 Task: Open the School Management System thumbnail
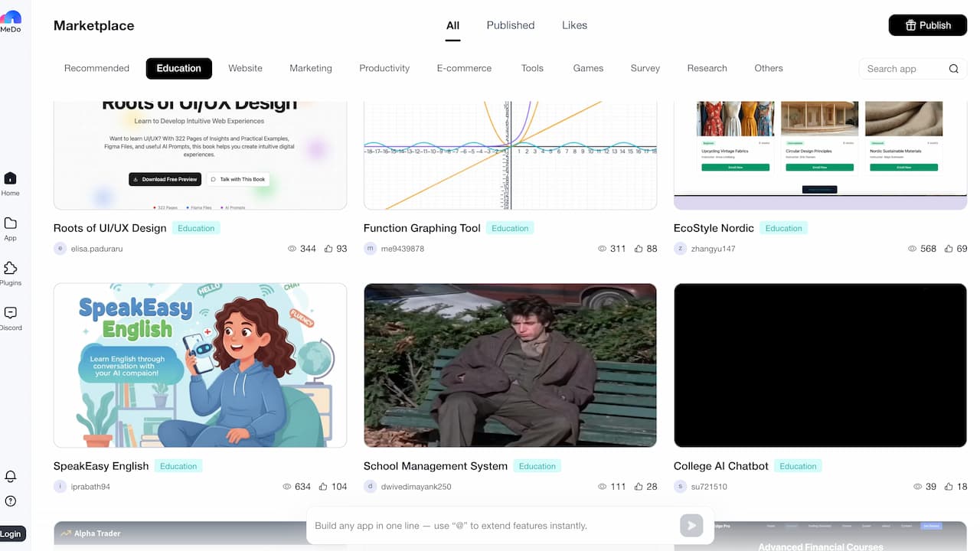click(x=510, y=365)
